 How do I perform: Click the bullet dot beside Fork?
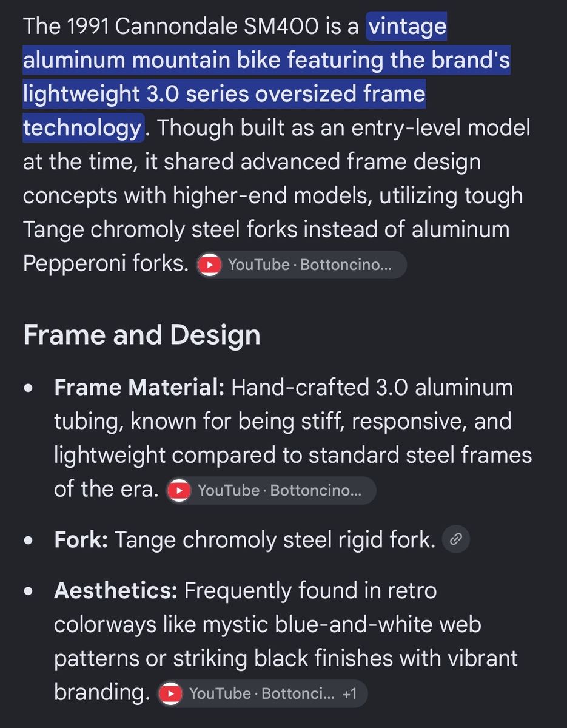pos(29,540)
